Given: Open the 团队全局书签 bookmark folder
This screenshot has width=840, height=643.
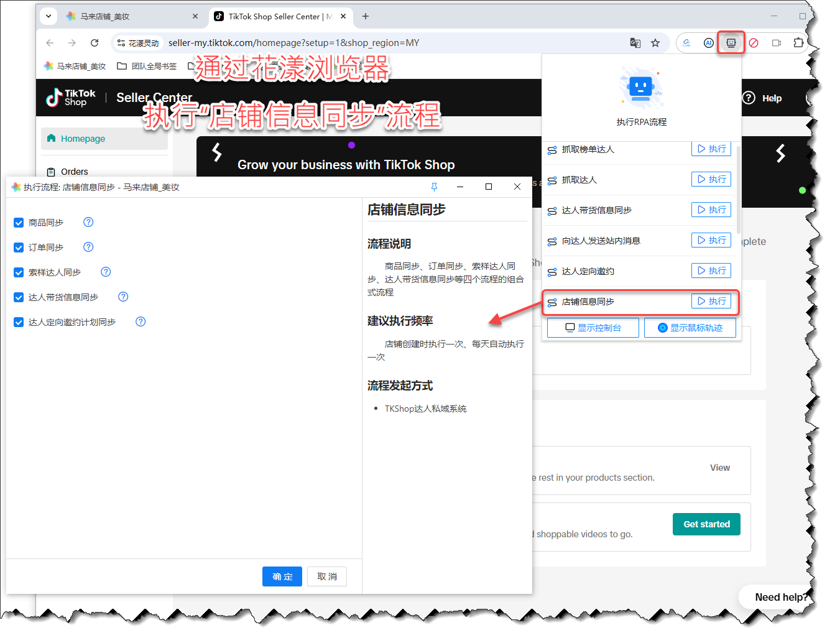Looking at the screenshot, I should pos(147,66).
